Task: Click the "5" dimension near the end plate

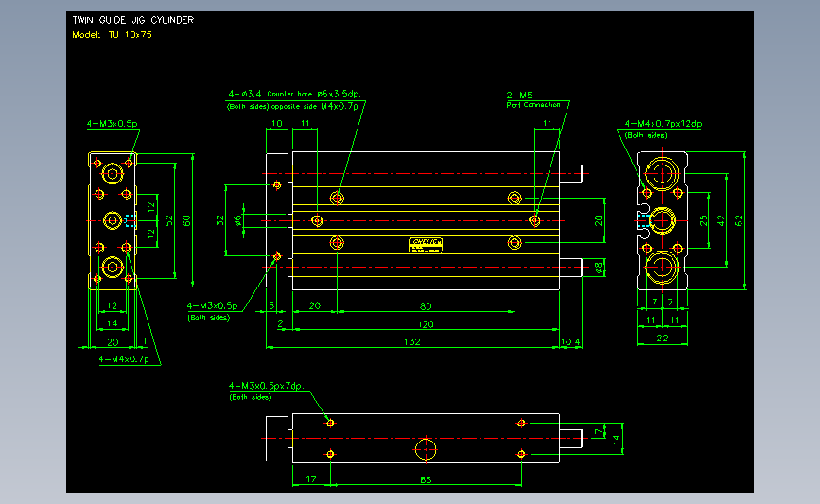Action: pyautogui.click(x=271, y=305)
